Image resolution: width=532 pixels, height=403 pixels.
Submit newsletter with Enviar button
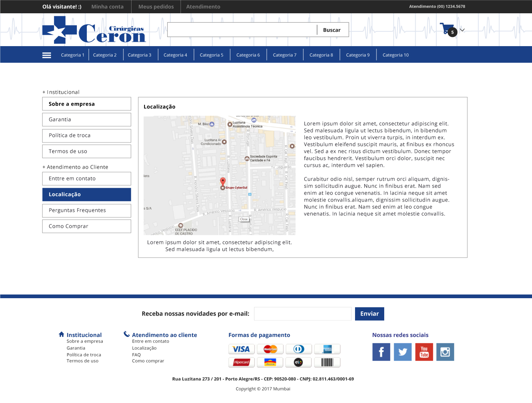coord(369,314)
